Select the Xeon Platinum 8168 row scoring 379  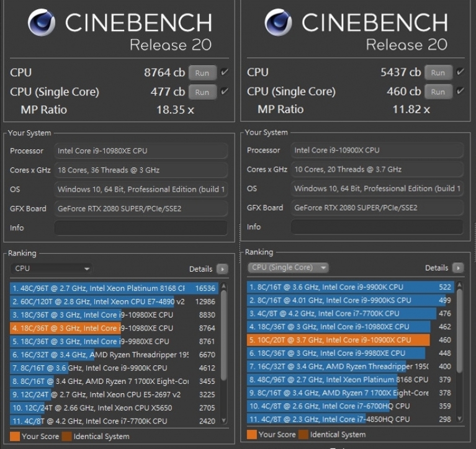tap(351, 380)
